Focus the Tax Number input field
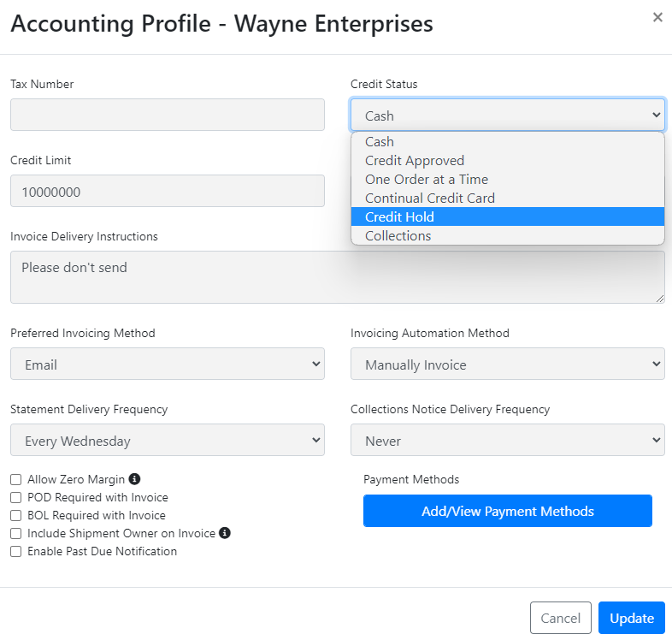 [168, 115]
